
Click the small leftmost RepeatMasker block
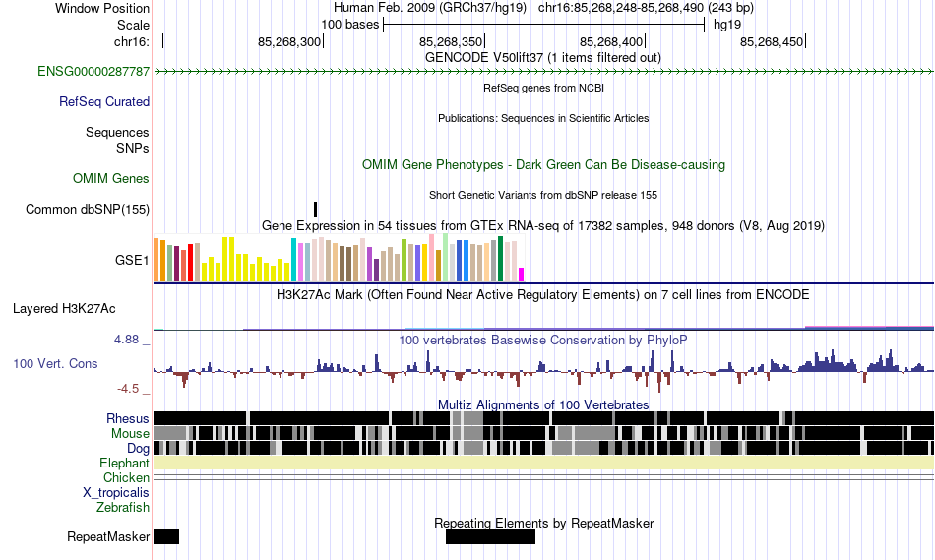(x=166, y=536)
